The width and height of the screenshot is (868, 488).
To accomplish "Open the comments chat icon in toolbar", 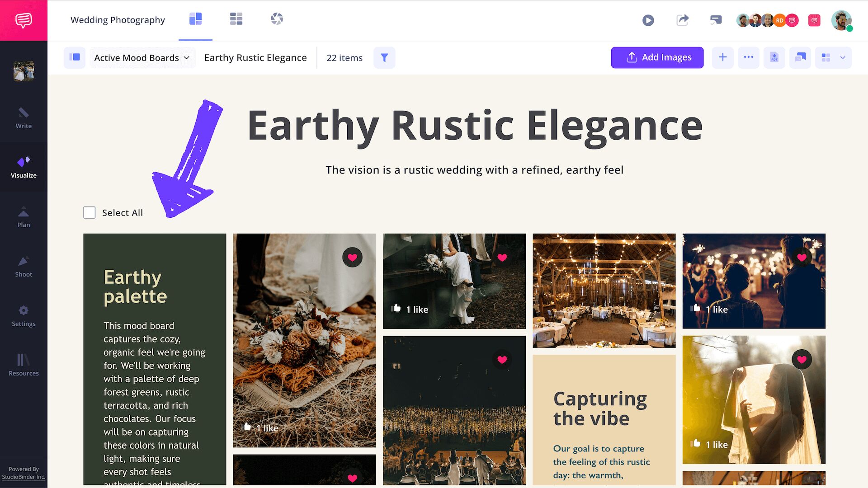I will coord(800,58).
